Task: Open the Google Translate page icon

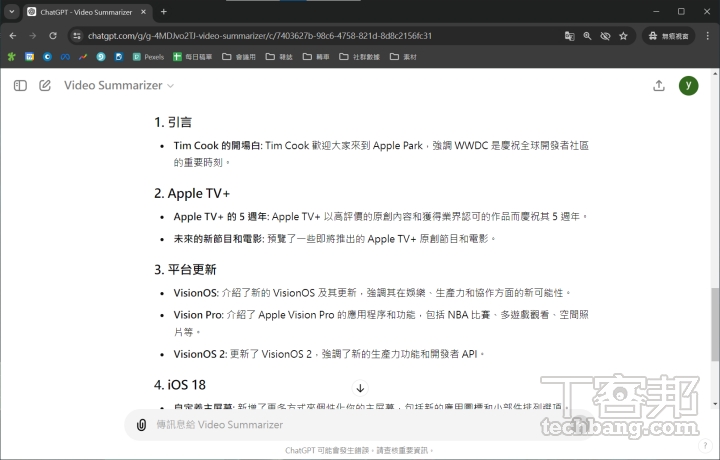Action: pos(569,36)
